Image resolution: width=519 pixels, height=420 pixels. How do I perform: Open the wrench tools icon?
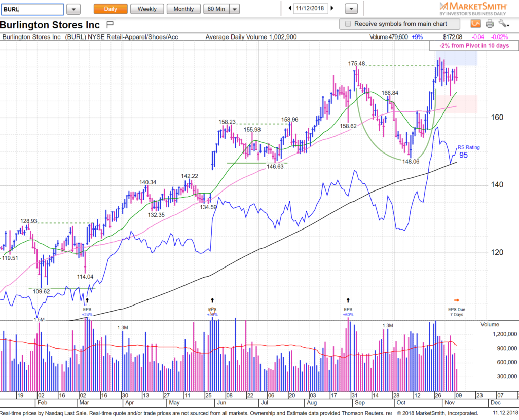[x=504, y=24]
